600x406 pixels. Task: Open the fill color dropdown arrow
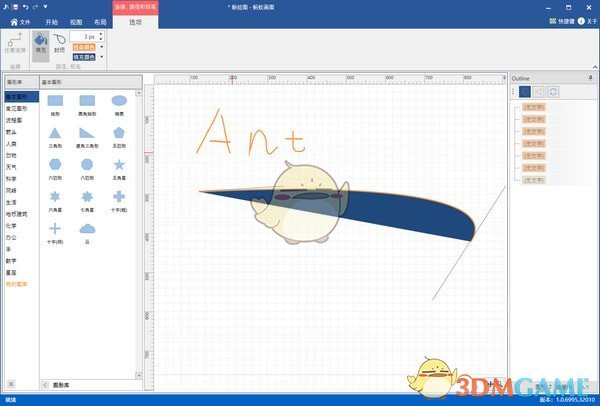pos(102,57)
